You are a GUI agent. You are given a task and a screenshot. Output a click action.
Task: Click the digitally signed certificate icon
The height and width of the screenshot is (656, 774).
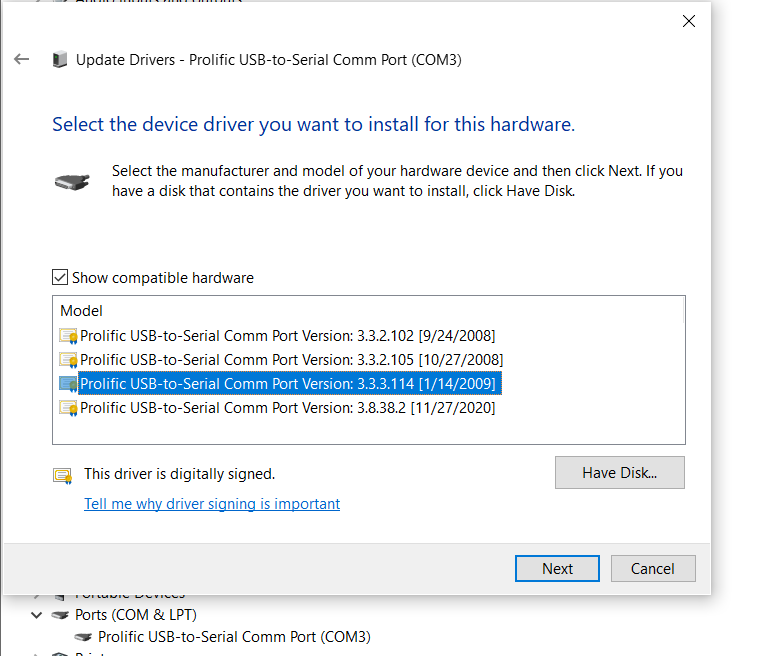63,476
